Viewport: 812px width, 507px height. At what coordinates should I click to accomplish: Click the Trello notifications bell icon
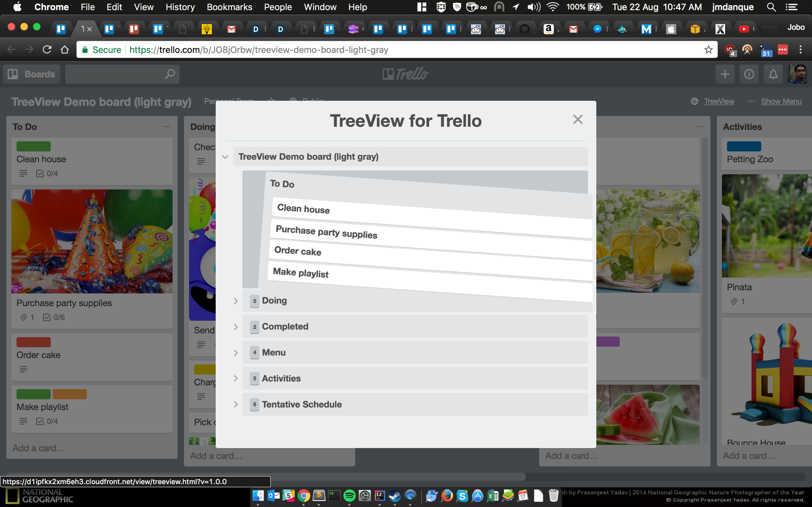[x=773, y=74]
